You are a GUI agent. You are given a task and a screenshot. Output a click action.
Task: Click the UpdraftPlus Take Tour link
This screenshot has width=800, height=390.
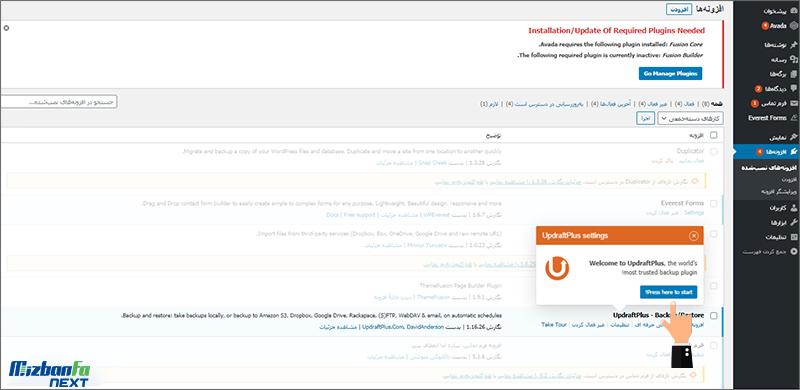pyautogui.click(x=554, y=325)
